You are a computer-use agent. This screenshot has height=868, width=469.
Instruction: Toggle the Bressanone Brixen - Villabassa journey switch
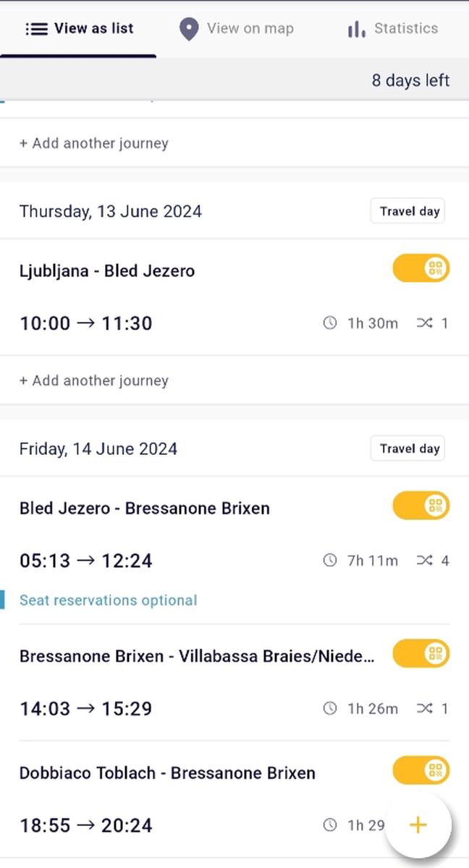(x=421, y=654)
